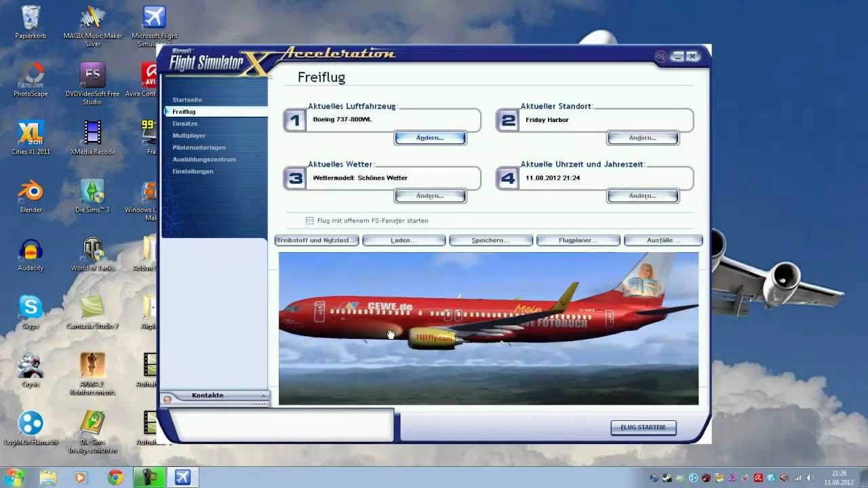
Task: Select the World of Tanks icon
Action: pos(93,254)
